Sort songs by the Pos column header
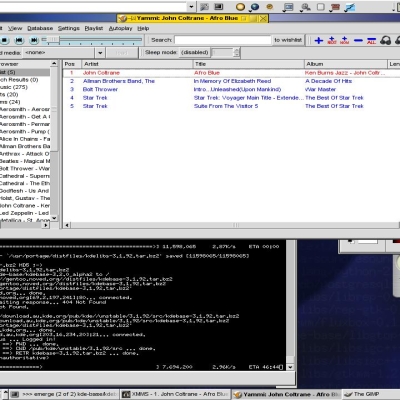The height and width of the screenshot is (400, 400). pyautogui.click(x=72, y=64)
